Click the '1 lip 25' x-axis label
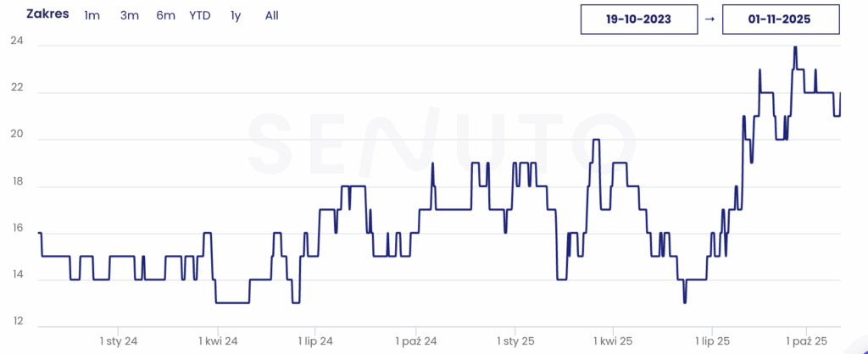 [710, 341]
